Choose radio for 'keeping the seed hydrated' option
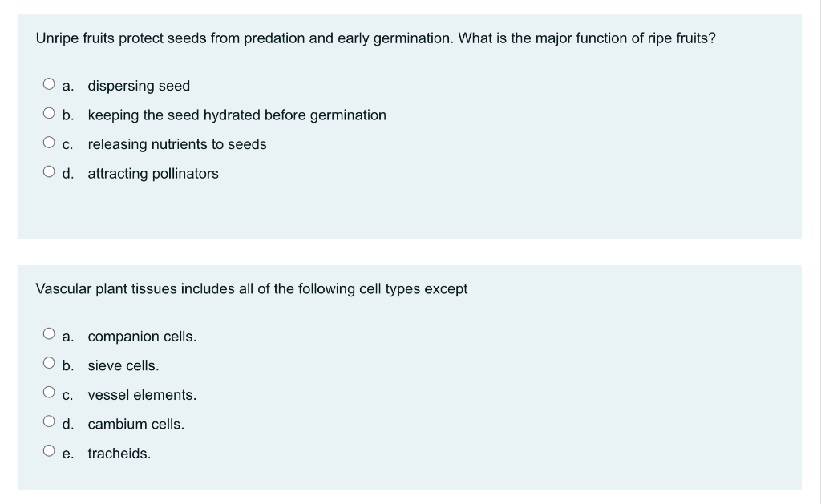The height and width of the screenshot is (504, 821). click(x=50, y=115)
